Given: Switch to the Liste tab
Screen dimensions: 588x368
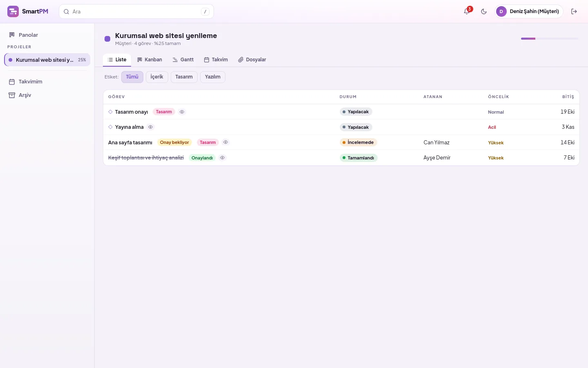Looking at the screenshot, I should click(x=117, y=60).
